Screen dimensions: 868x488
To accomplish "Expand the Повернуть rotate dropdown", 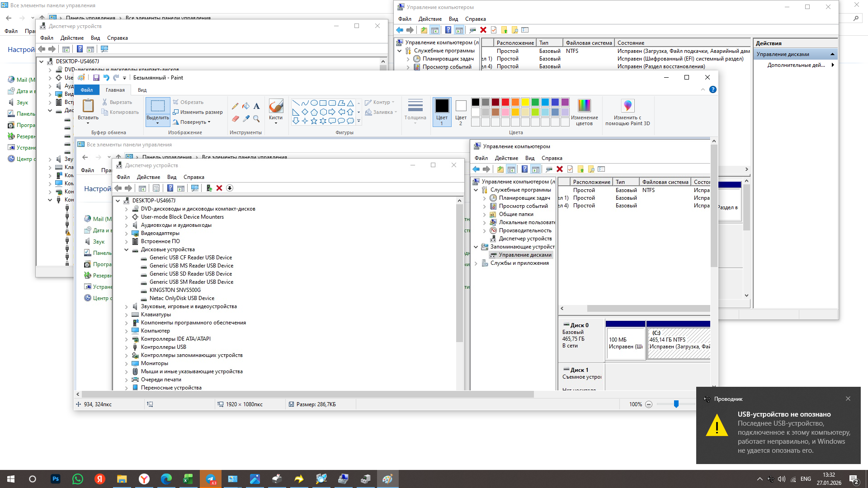I will 209,122.
